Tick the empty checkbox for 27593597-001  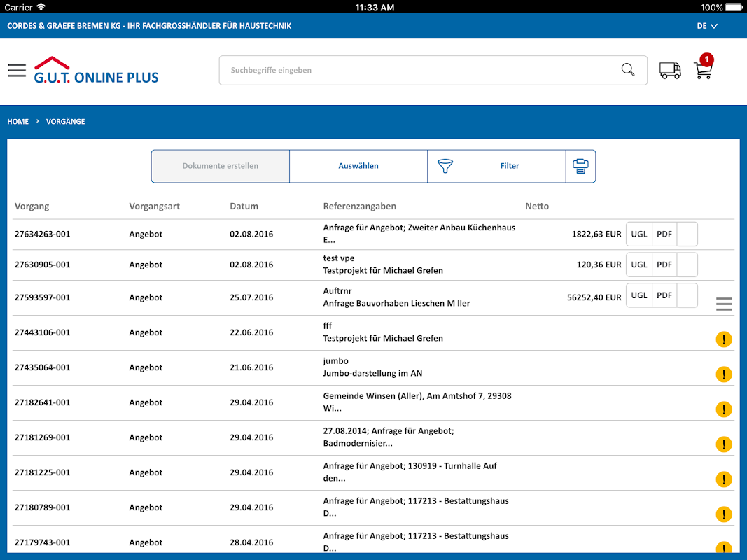[x=687, y=295]
